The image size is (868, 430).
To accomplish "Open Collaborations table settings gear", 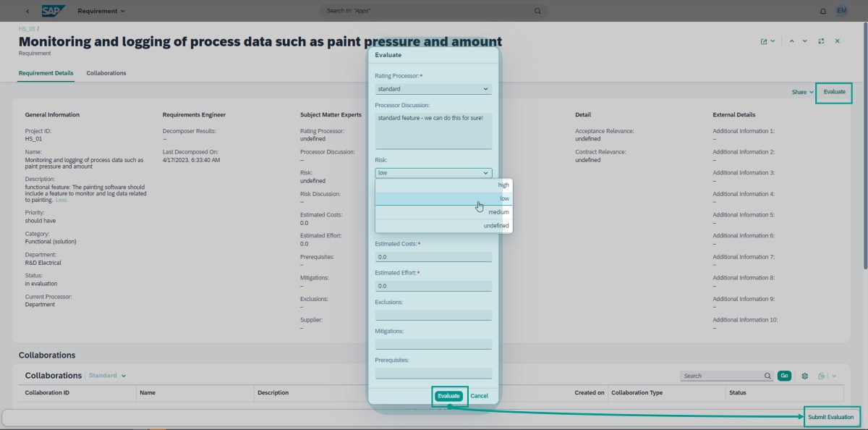I will [804, 376].
